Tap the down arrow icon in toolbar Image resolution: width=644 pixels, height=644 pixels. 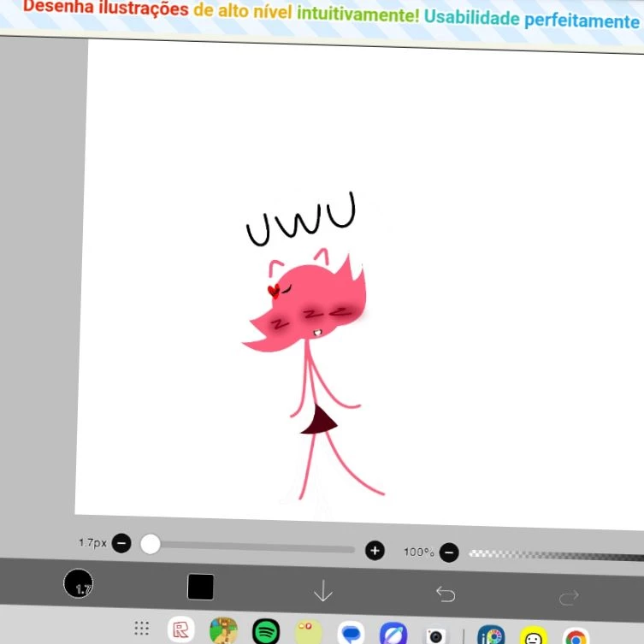click(323, 591)
